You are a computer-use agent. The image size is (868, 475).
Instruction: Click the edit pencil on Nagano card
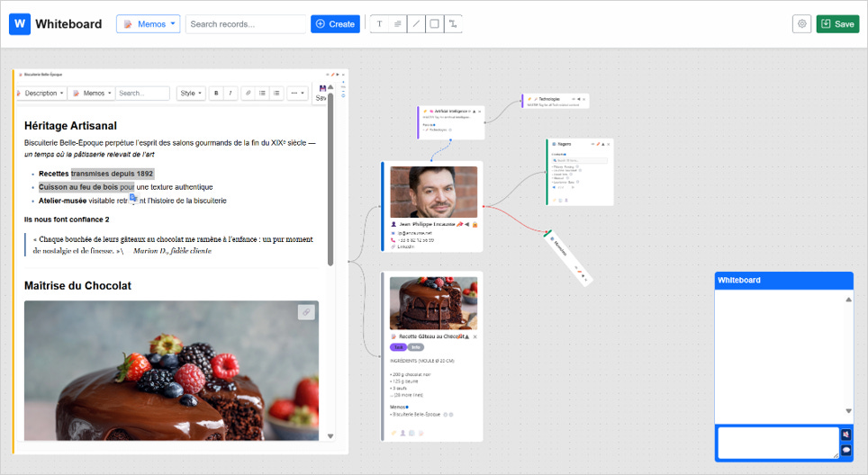598,144
